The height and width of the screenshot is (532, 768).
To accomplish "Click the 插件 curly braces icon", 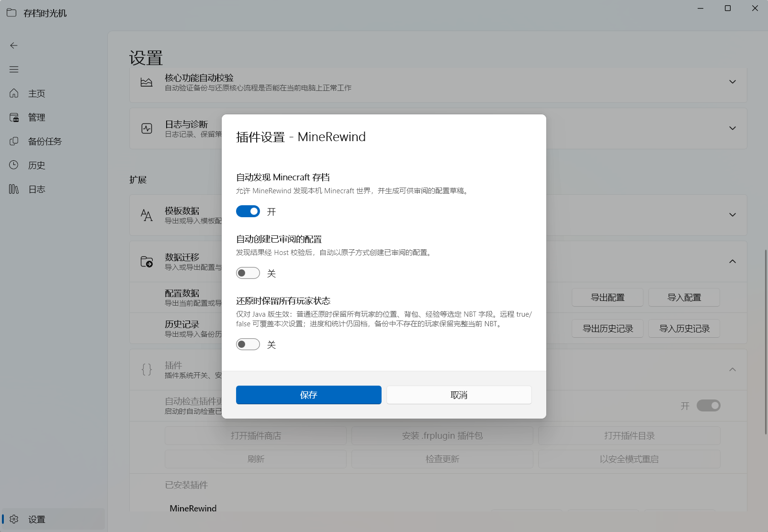I will [147, 369].
